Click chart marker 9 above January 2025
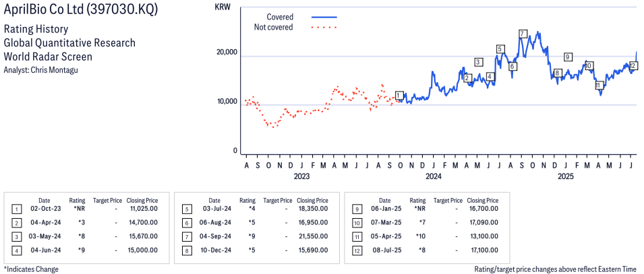The height and width of the screenshot is (274, 644). (x=568, y=57)
